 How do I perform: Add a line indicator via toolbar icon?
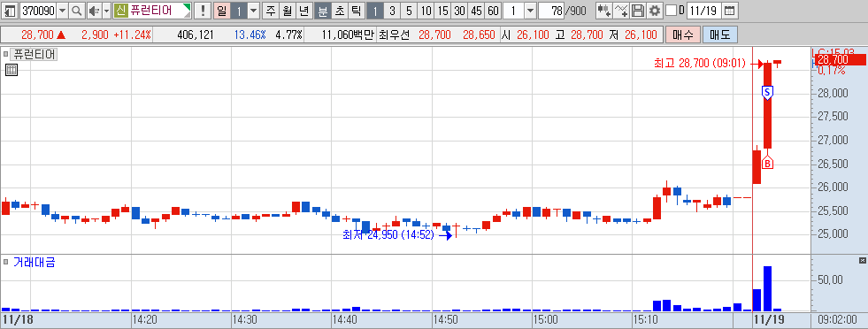tap(622, 11)
